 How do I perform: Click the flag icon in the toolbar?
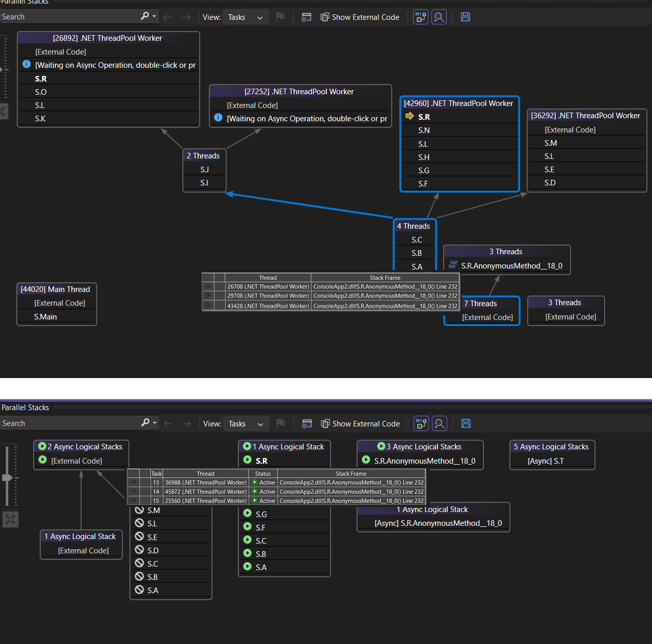[280, 17]
